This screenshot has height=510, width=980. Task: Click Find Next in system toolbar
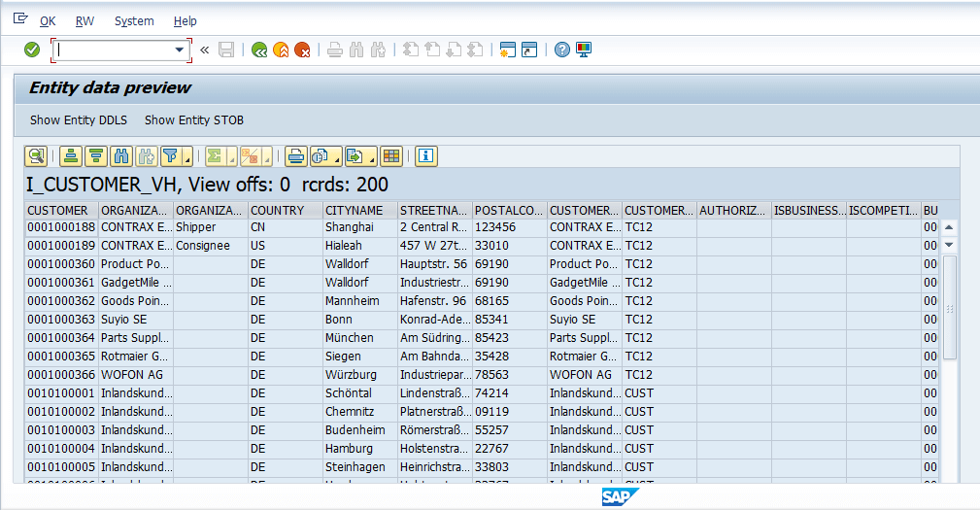(378, 50)
